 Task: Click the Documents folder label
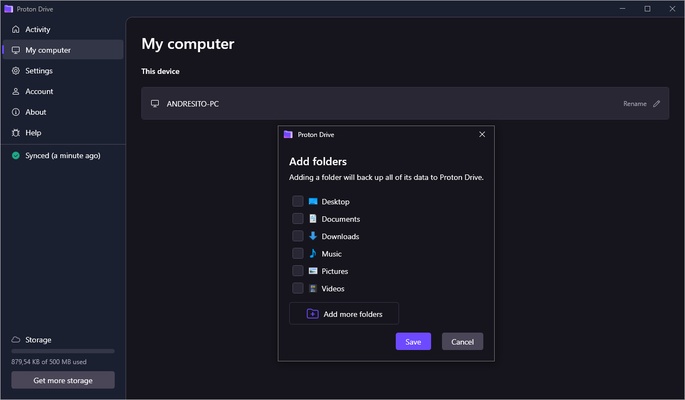click(341, 219)
